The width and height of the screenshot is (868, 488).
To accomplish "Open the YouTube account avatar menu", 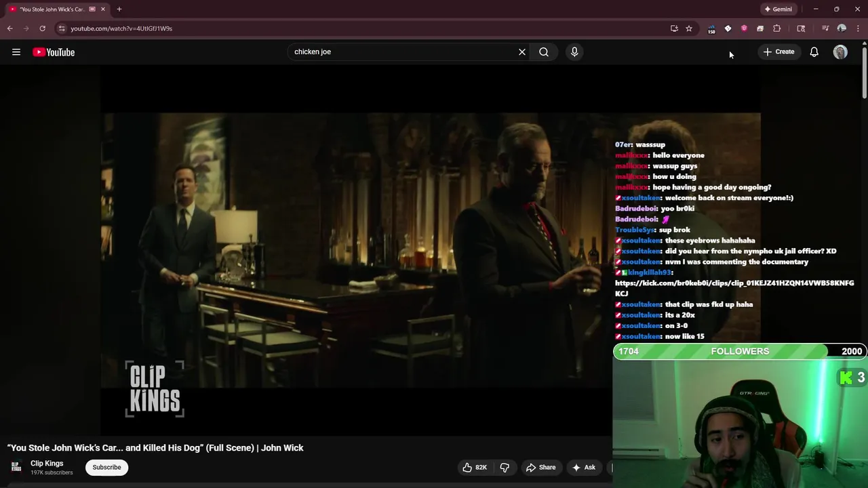I will point(840,52).
